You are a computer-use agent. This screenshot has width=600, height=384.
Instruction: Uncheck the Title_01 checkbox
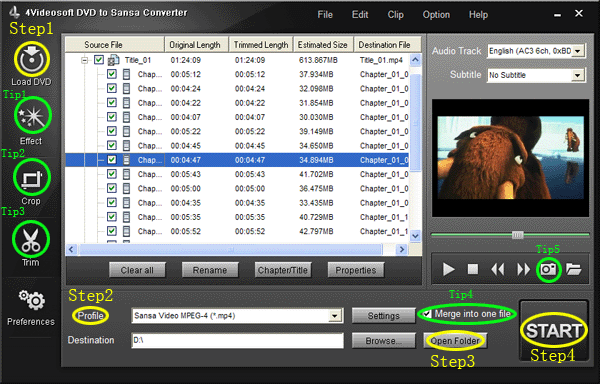point(99,60)
